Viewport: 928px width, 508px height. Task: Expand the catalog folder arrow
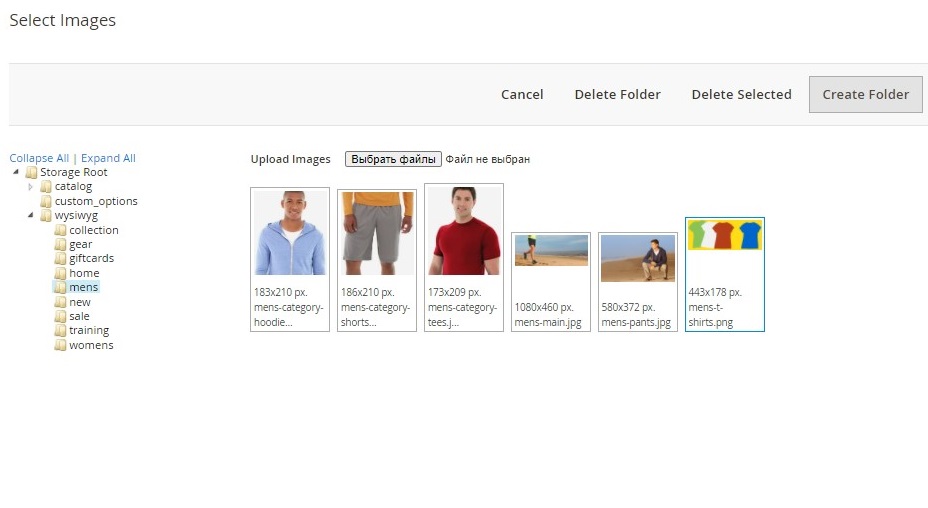30,187
